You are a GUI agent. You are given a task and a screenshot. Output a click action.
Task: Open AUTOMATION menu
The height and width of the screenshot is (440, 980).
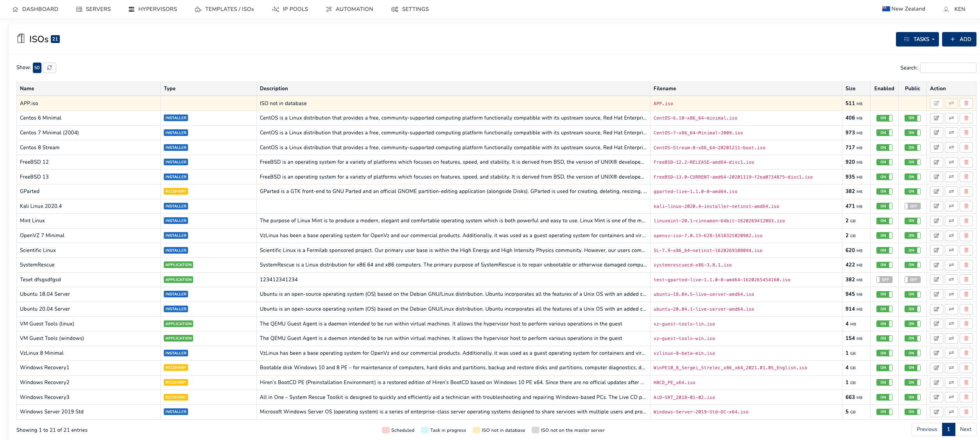349,9
